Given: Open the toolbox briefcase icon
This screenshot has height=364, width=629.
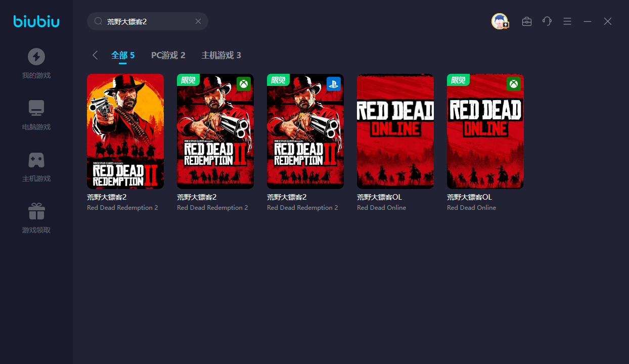Looking at the screenshot, I should point(527,21).
